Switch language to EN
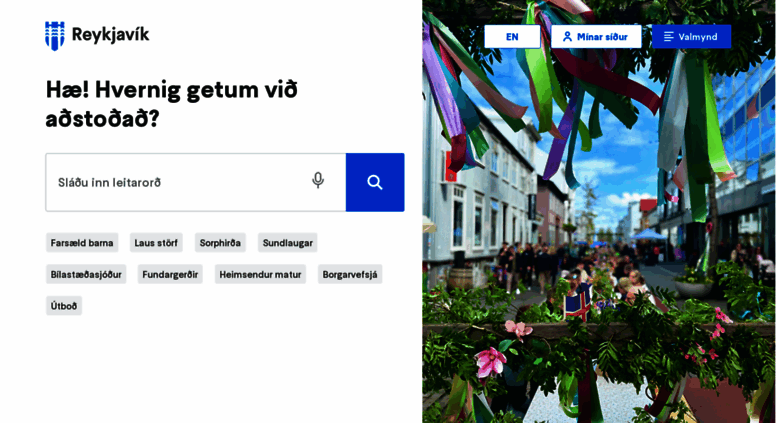 512,37
